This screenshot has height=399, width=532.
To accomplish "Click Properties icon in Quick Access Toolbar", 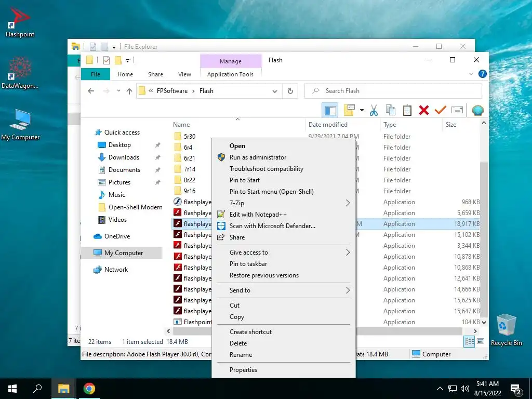I will (106, 60).
